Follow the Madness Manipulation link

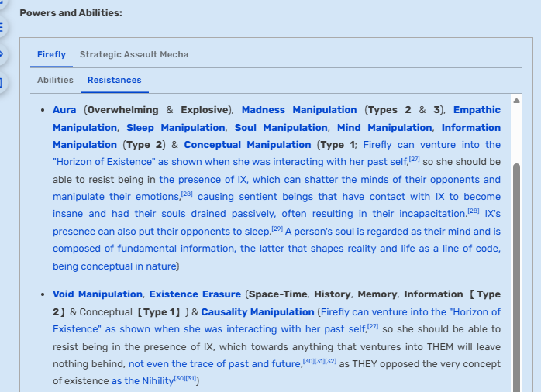pos(299,110)
